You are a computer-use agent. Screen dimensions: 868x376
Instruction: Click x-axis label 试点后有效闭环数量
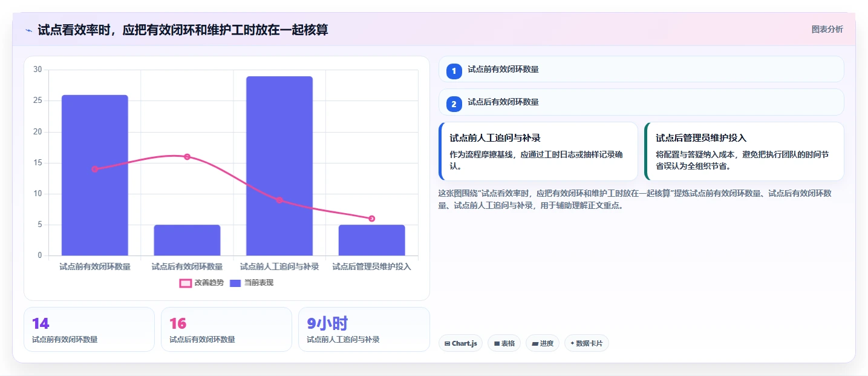187,266
